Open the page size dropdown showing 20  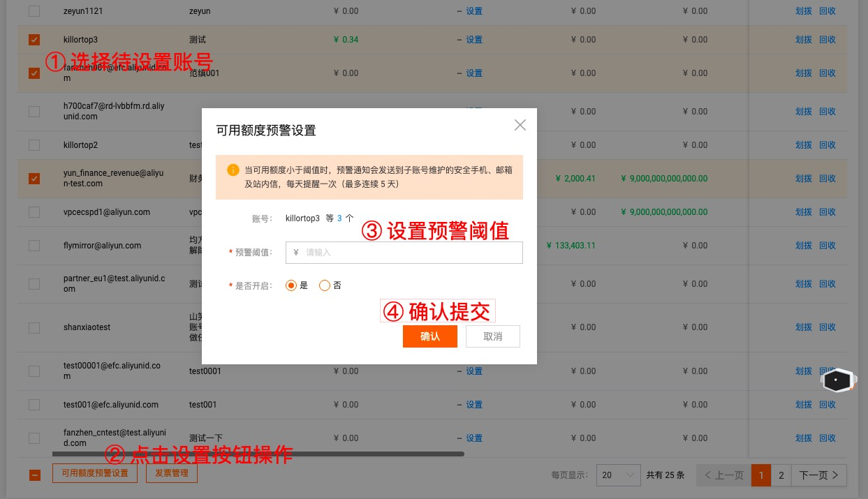click(x=619, y=475)
